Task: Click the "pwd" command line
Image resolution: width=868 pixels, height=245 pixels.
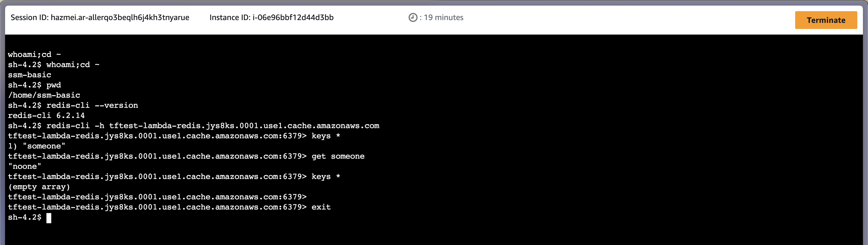Action: point(54,85)
